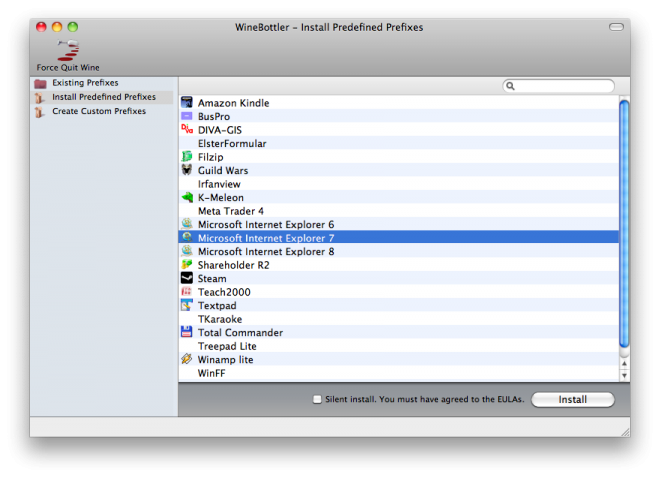
Task: Open Existing Prefixes in sidebar
Action: [x=85, y=83]
